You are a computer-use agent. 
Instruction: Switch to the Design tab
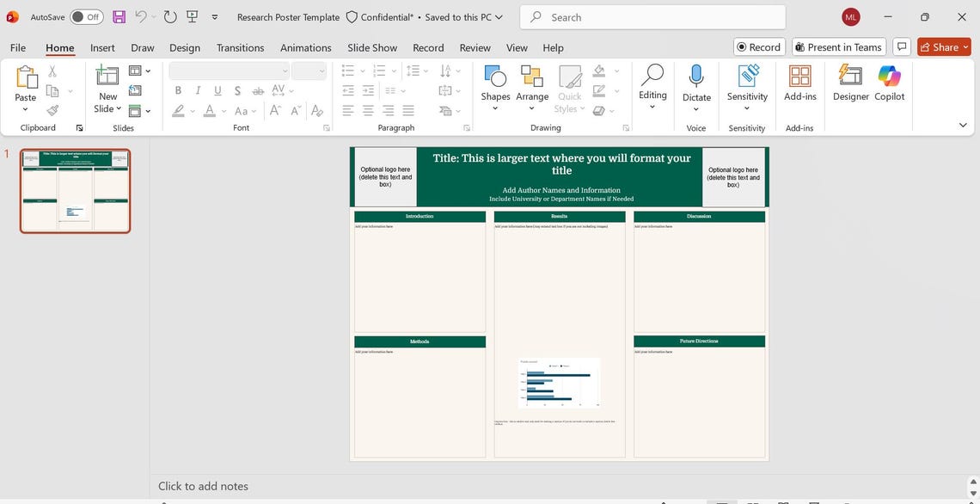click(x=185, y=47)
